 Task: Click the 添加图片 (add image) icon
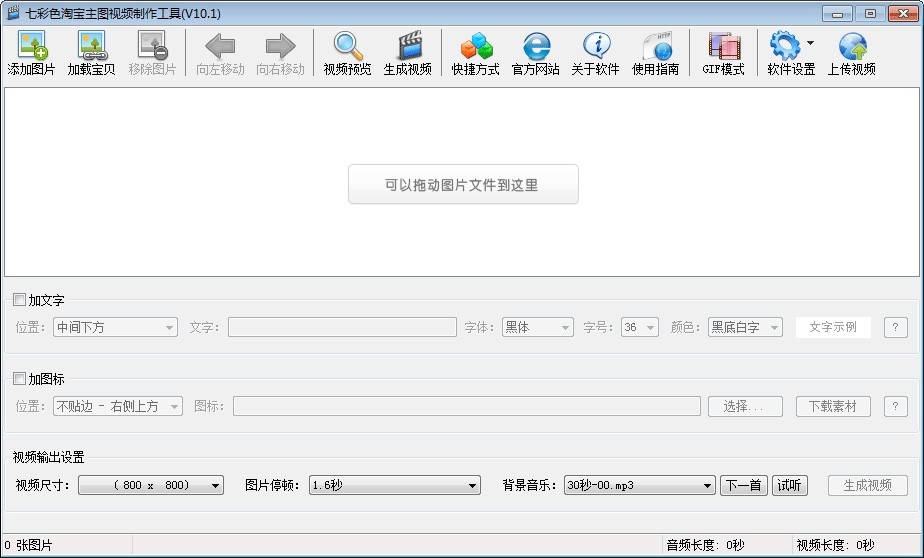pyautogui.click(x=32, y=47)
